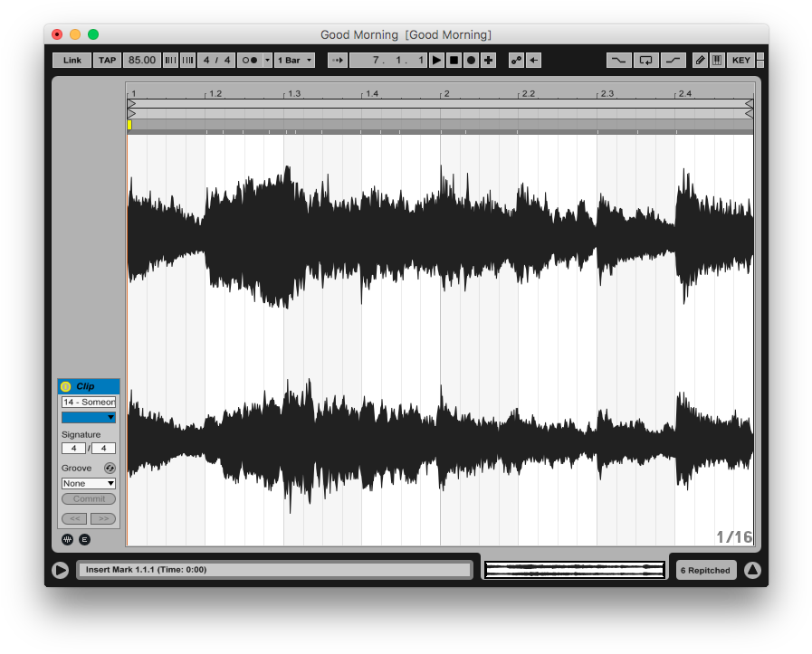Toggle the Loop switch in the control bar

[x=645, y=61]
